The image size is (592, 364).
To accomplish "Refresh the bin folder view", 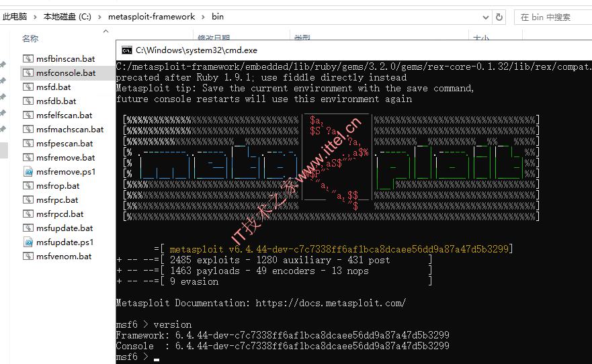I will coord(499,17).
